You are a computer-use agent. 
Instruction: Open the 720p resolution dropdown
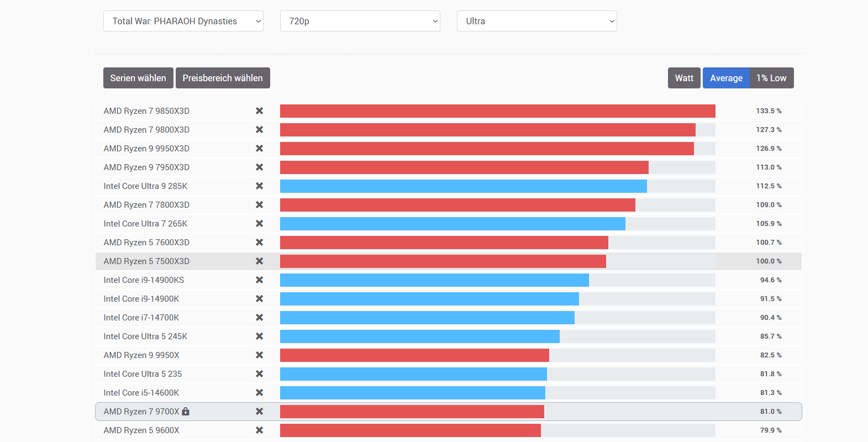tap(360, 21)
